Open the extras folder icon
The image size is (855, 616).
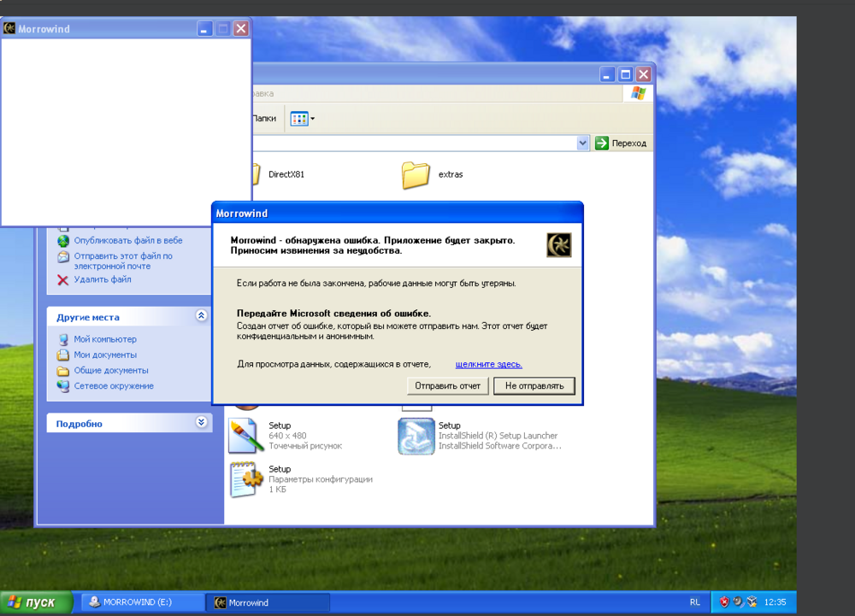(416, 175)
